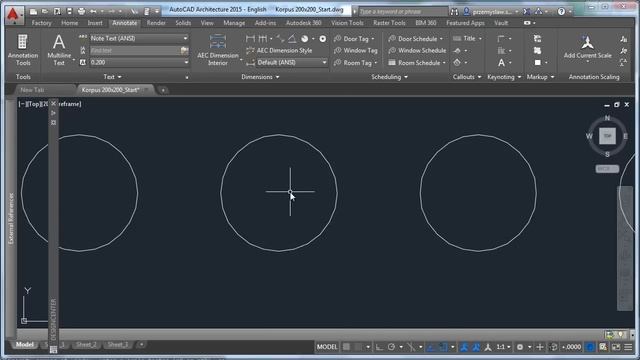Open the Manage ribbon tab
640x360 pixels.
[234, 23]
